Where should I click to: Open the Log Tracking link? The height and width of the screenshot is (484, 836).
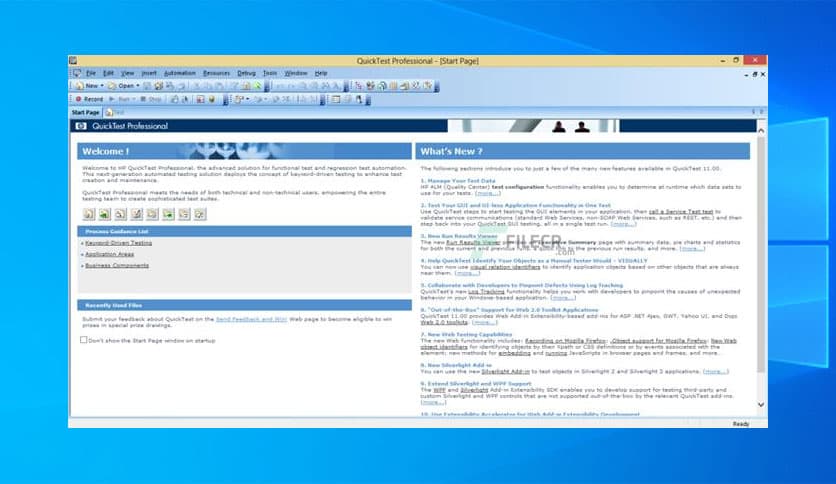(486, 292)
